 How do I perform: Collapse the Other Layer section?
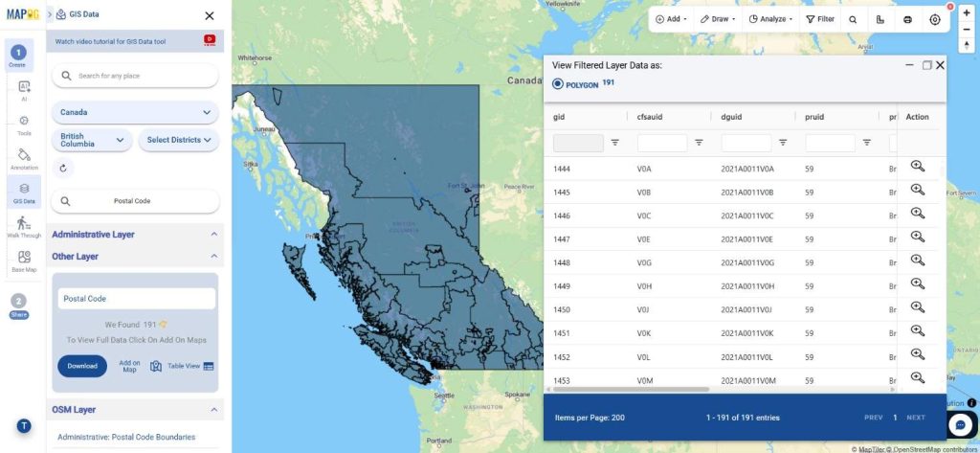point(213,256)
